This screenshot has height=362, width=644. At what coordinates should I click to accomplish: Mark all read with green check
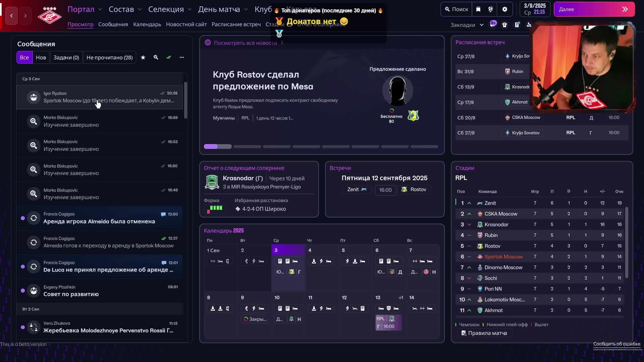[169, 57]
